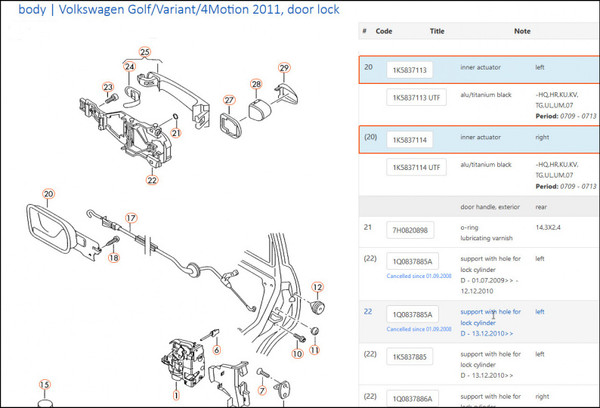Click the Note column header
Viewport: 600px width, 408px height.
point(522,31)
